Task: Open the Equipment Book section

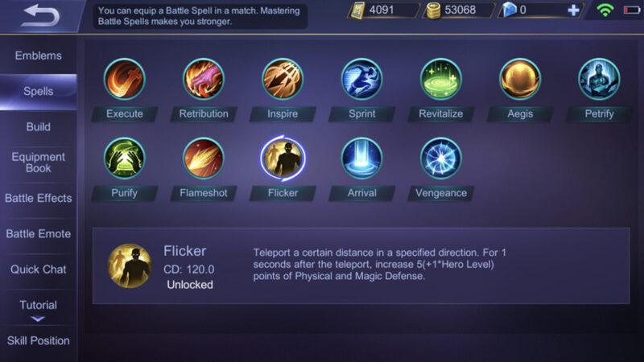Action: coord(38,162)
